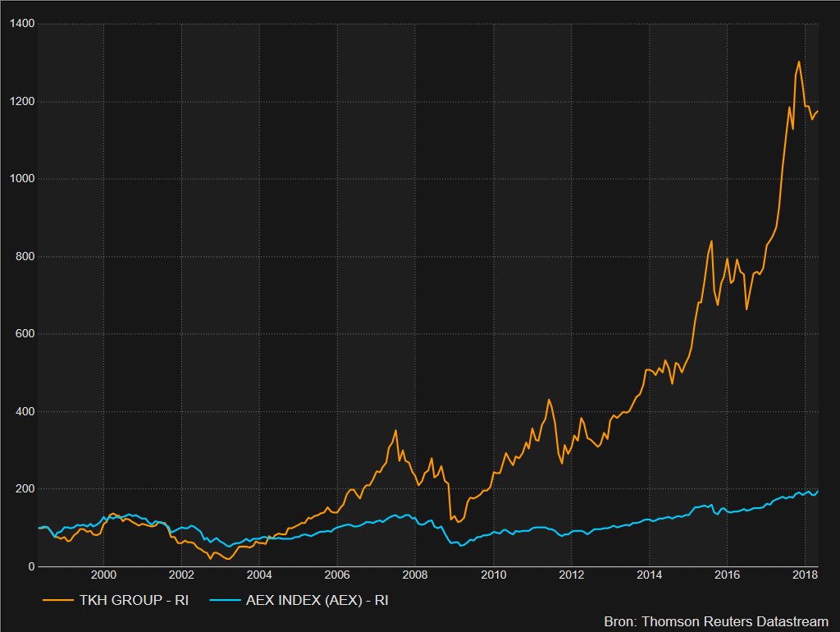Click the 1200 y-axis label
This screenshot has height=632, width=840.
pyautogui.click(x=22, y=101)
